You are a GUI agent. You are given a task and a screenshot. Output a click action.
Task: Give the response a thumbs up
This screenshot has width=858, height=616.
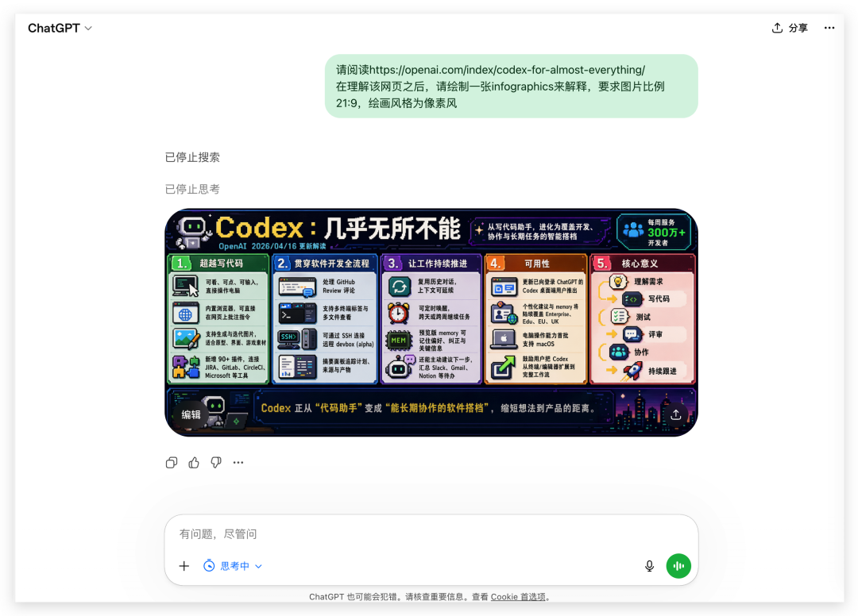194,463
